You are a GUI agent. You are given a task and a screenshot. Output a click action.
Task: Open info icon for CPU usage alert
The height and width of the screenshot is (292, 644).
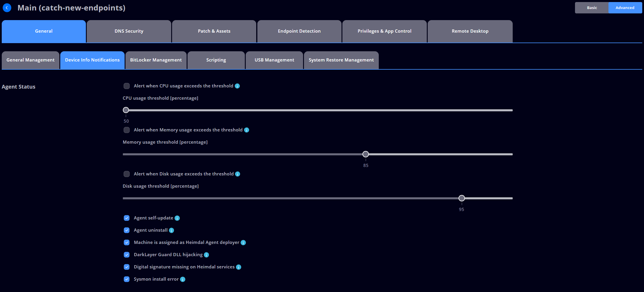tap(237, 86)
